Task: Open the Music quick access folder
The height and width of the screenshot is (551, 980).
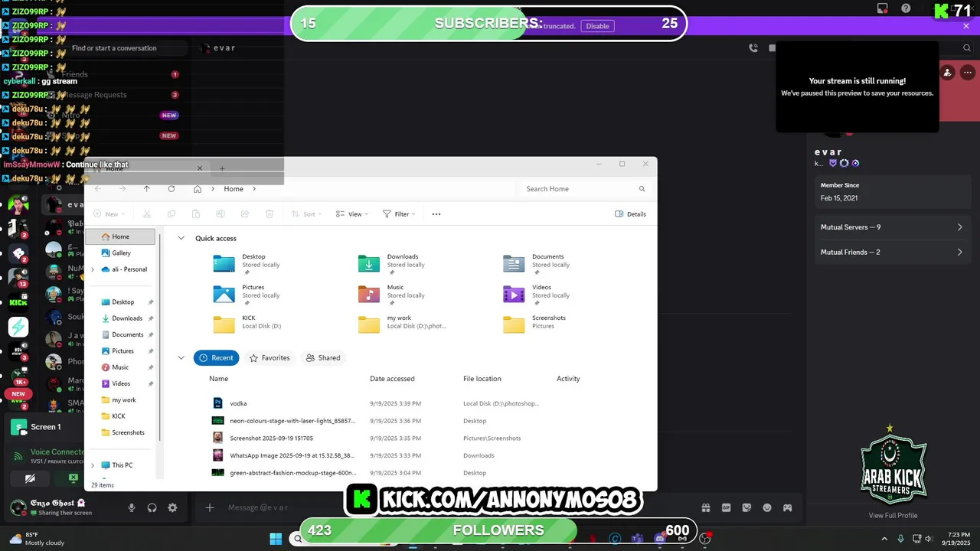Action: pos(392,295)
